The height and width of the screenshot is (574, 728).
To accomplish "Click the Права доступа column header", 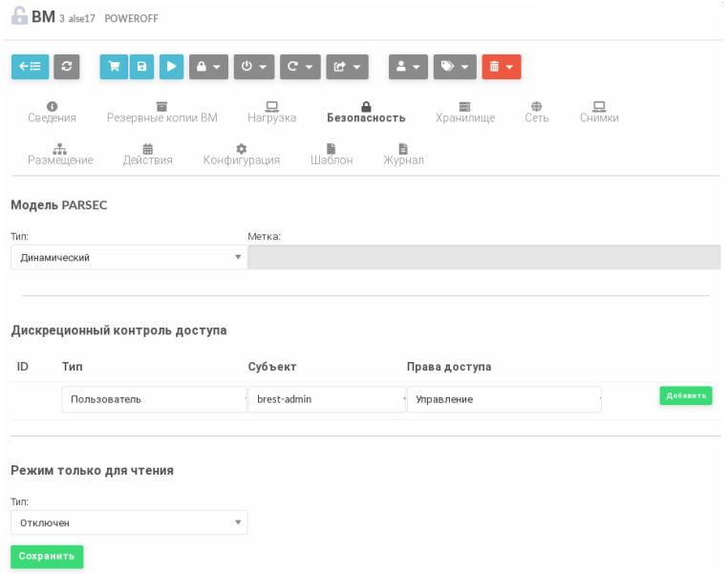I will [x=449, y=367].
